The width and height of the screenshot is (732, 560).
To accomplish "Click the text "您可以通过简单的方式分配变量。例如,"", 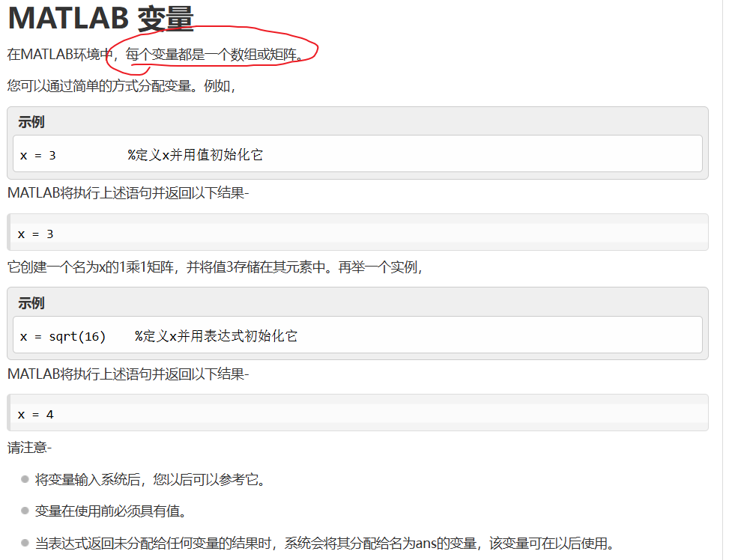I will (x=121, y=86).
